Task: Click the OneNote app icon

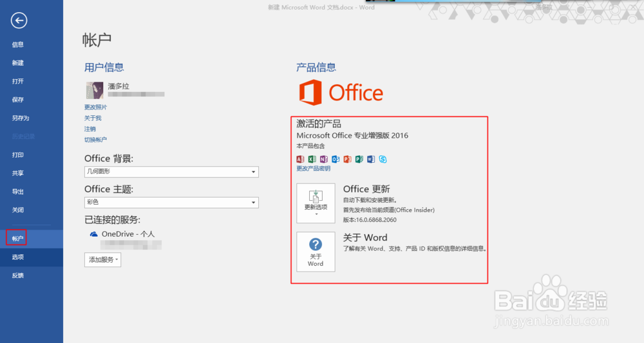Action: tap(324, 159)
